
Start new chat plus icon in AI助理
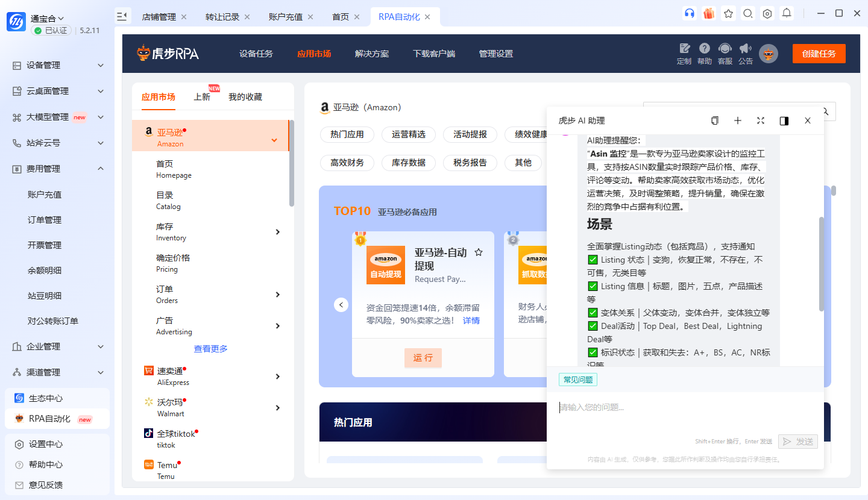(738, 120)
